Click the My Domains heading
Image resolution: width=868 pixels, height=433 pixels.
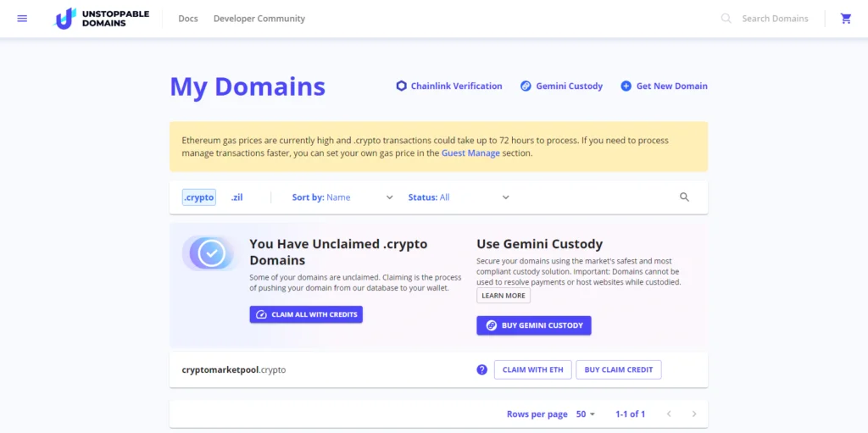[x=248, y=86]
